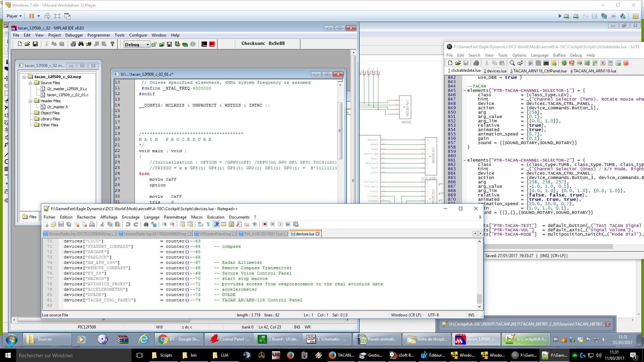Click the Notepad++ vertical scrollbar down arrow
This screenshot has width=644, height=362.
(x=479, y=306)
